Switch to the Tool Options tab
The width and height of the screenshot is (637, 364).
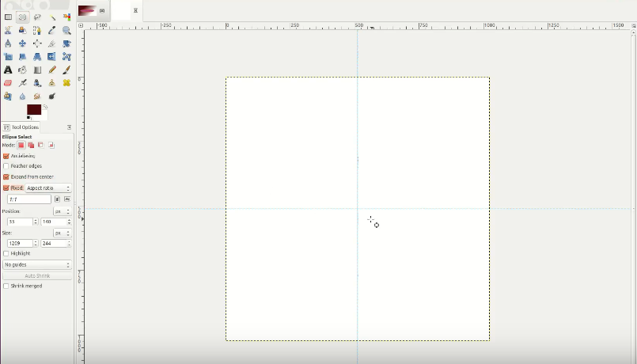pos(21,127)
